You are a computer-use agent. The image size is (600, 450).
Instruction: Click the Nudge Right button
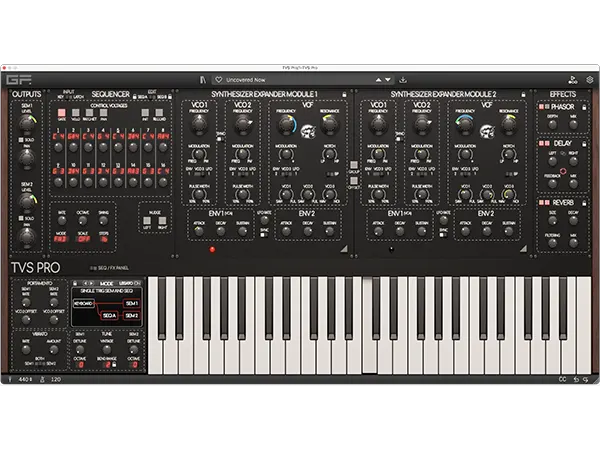[163, 221]
